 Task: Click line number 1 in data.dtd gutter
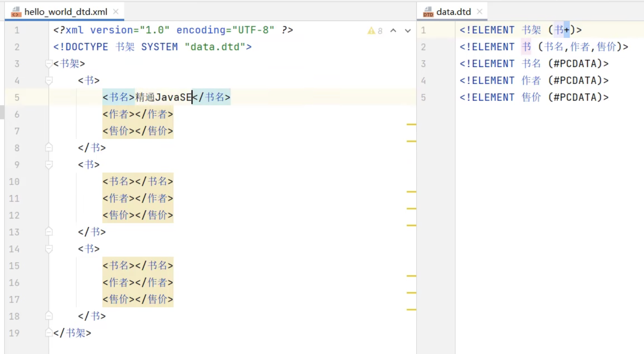click(x=423, y=30)
